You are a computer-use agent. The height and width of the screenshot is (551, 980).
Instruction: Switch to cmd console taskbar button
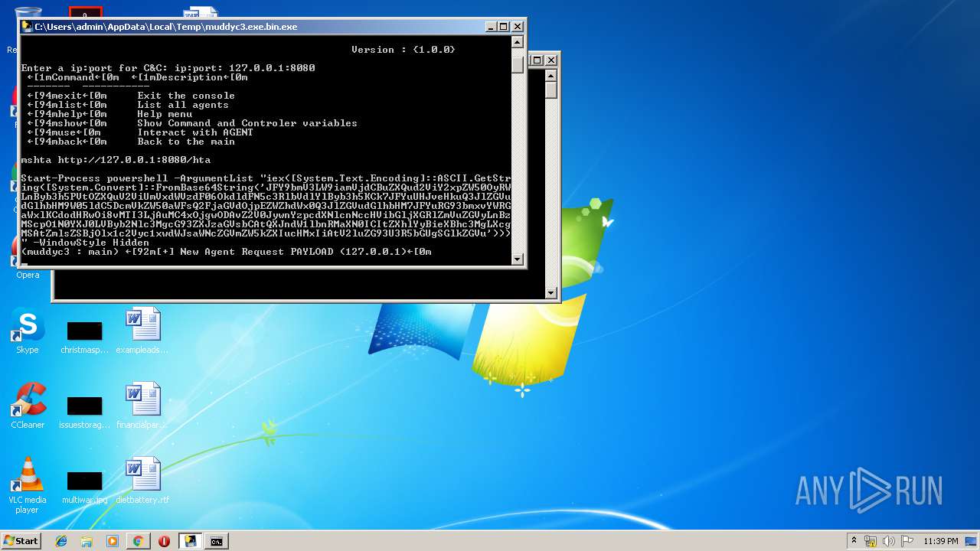tap(217, 541)
